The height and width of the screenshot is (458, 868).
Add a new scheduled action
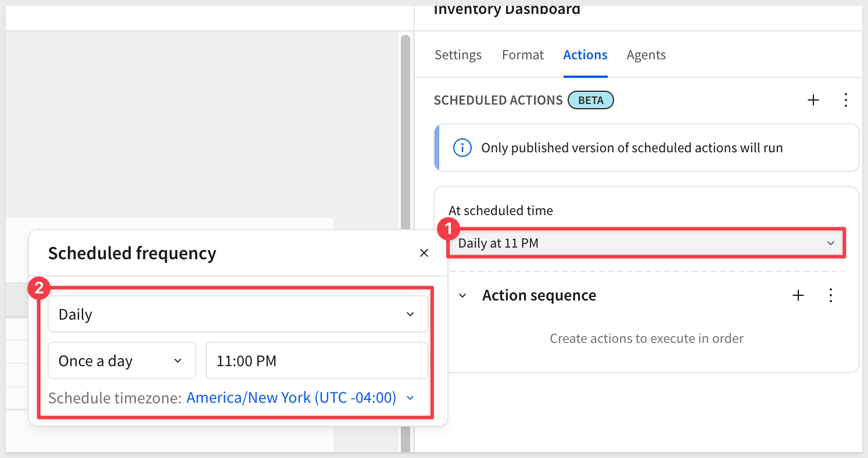point(813,101)
